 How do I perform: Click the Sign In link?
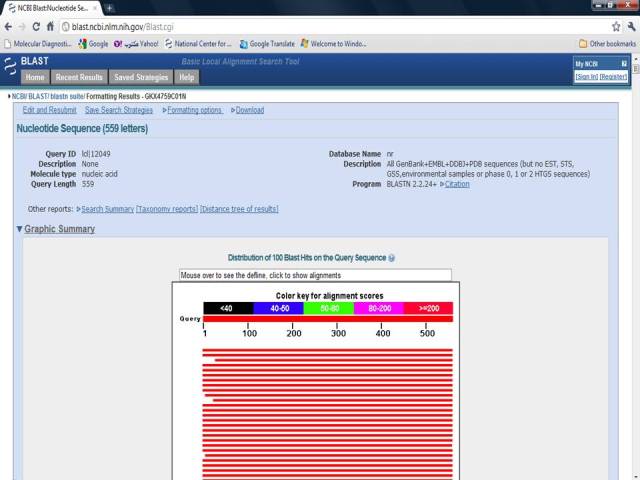587,77
